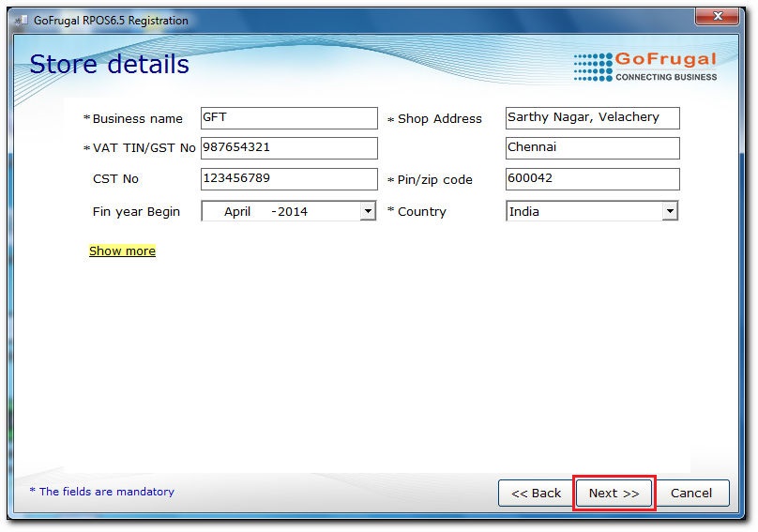Go back with the << Back button
The image size is (758, 532).
click(536, 493)
